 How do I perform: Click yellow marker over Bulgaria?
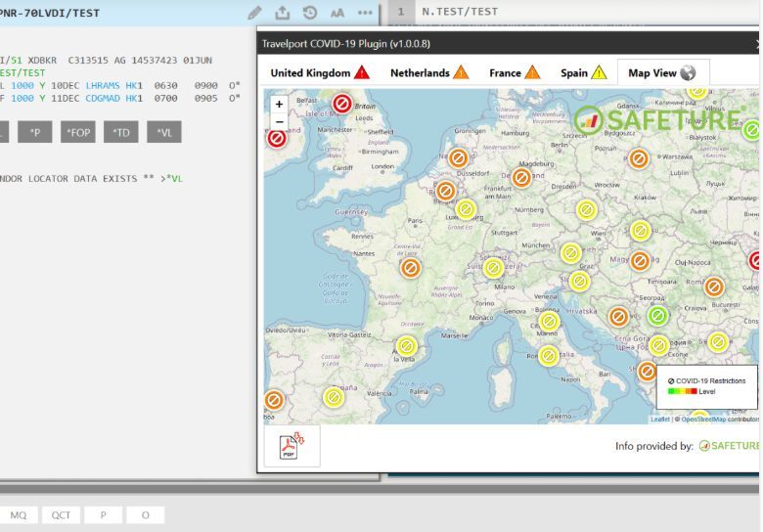pos(718,342)
